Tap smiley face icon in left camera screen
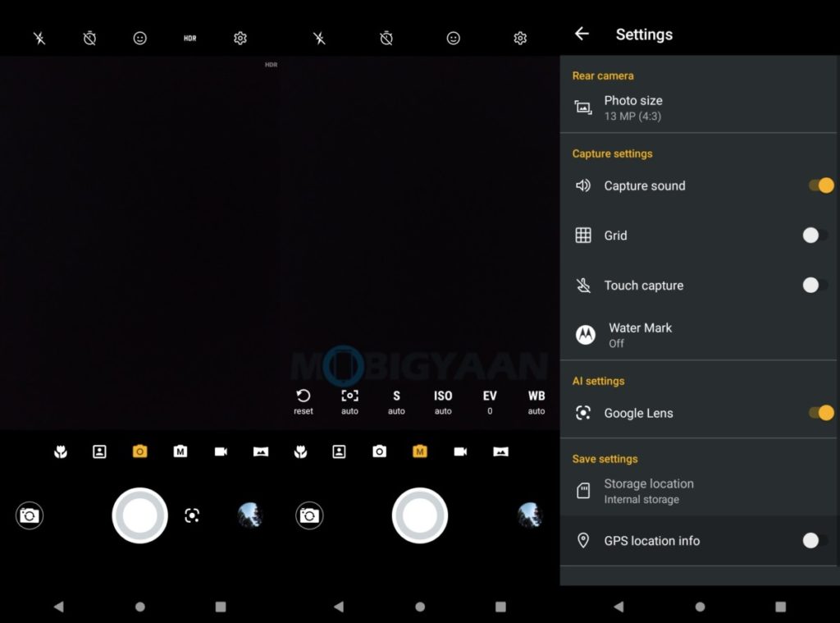Screen dimensions: 840x623 pos(139,38)
